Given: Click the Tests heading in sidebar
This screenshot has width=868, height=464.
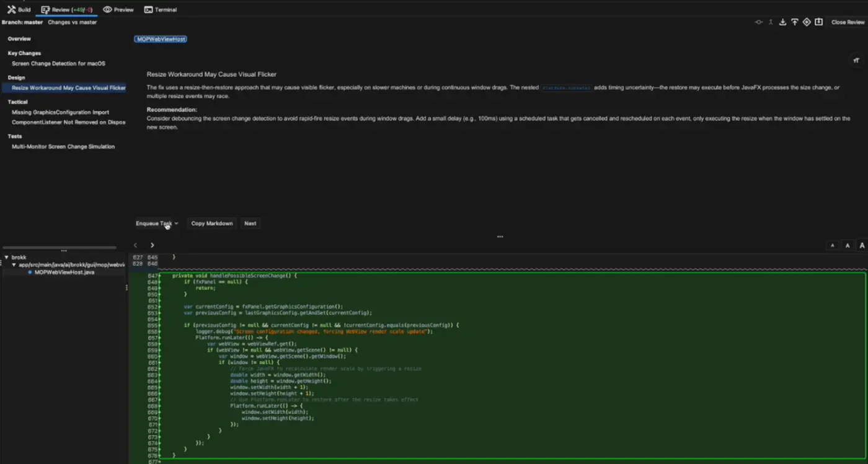Looking at the screenshot, I should click(15, 136).
